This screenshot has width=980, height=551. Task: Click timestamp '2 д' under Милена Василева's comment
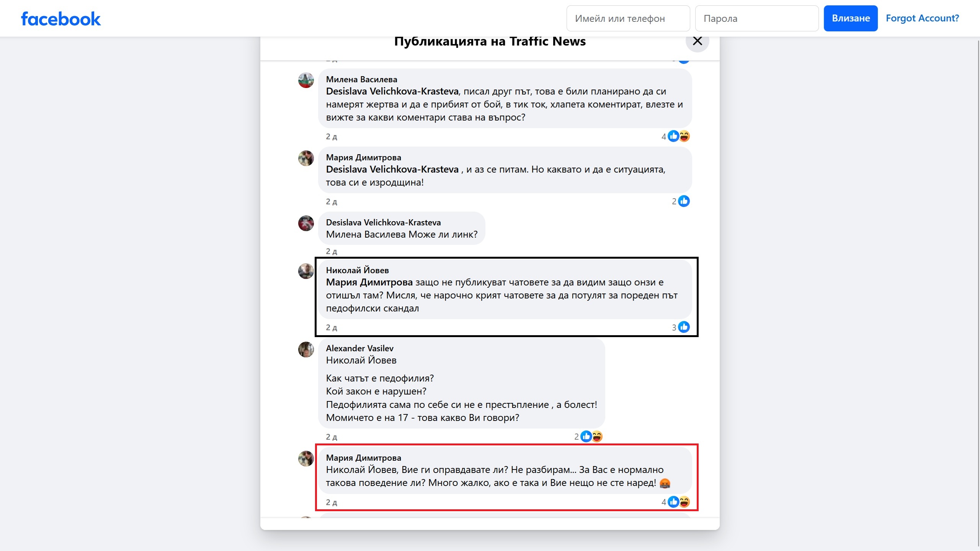click(332, 137)
